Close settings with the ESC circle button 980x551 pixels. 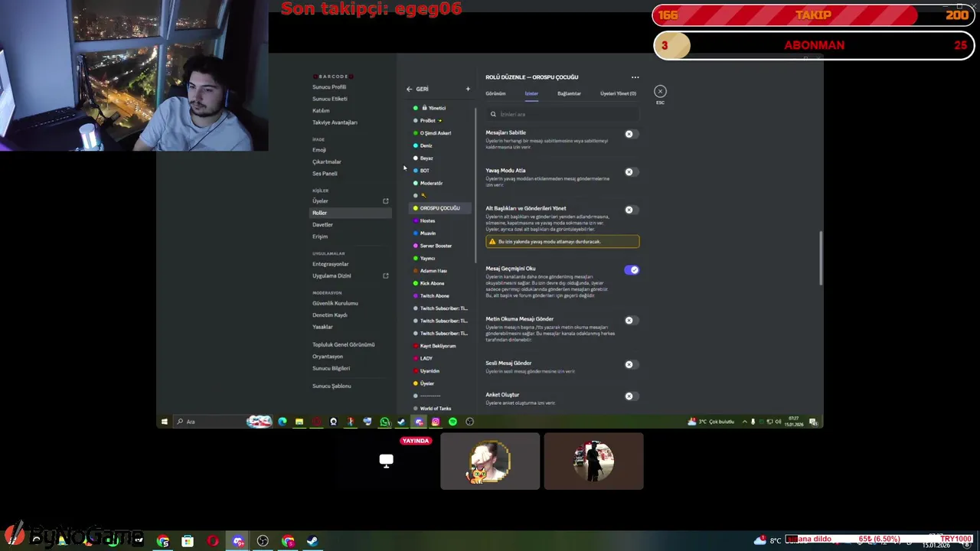[x=660, y=92]
